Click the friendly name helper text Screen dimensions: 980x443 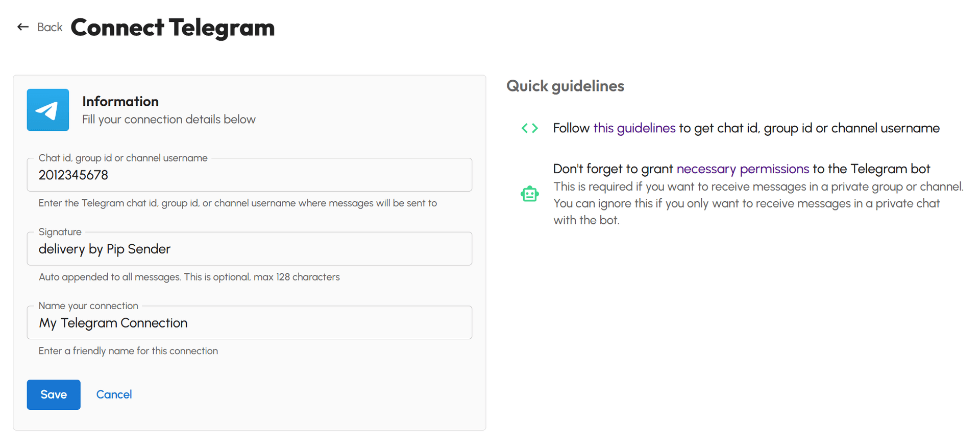coord(128,351)
